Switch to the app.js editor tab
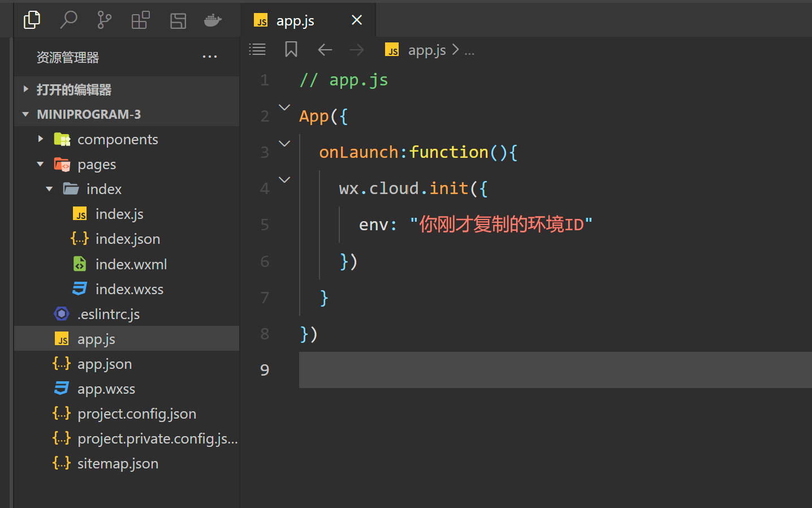 (295, 20)
